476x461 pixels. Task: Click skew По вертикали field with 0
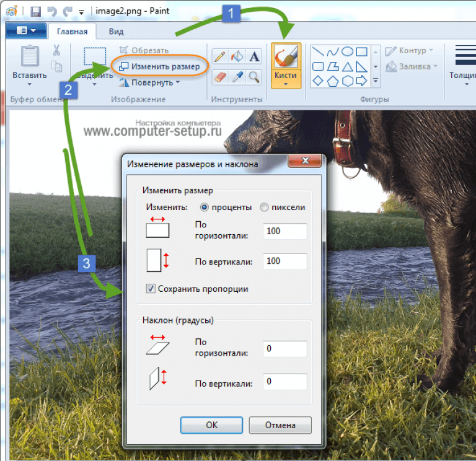pos(284,382)
